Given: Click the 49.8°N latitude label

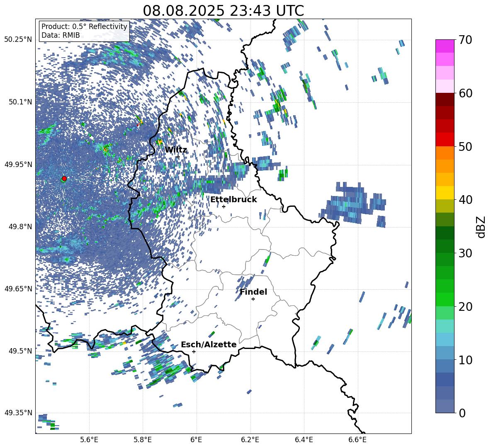Looking at the screenshot, I should 20,227.
